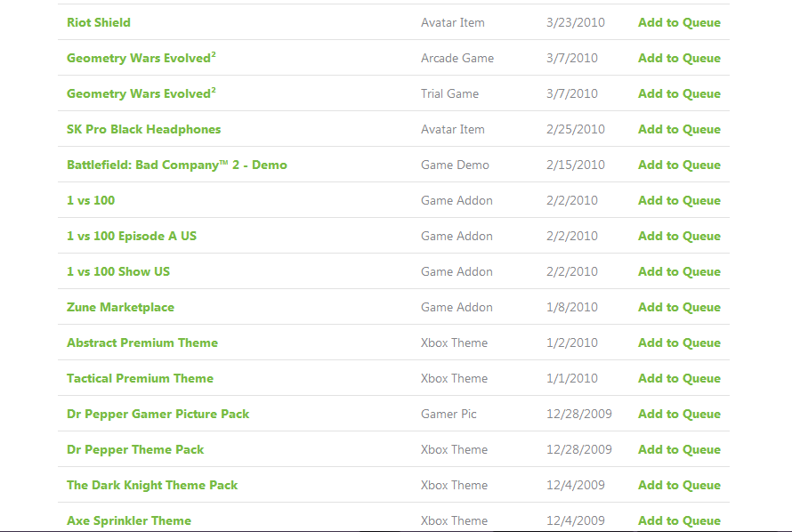Open SK Pro Black Headphones link
The width and height of the screenshot is (792, 532).
click(143, 129)
